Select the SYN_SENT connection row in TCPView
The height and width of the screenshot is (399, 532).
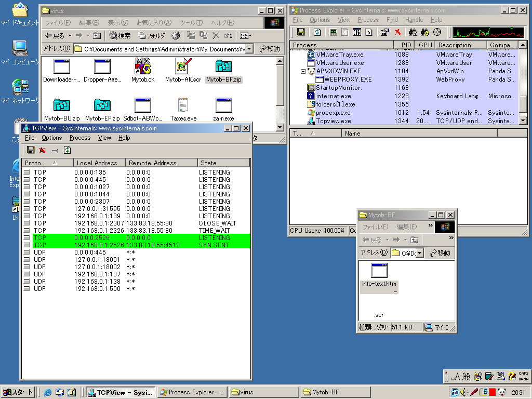point(135,245)
